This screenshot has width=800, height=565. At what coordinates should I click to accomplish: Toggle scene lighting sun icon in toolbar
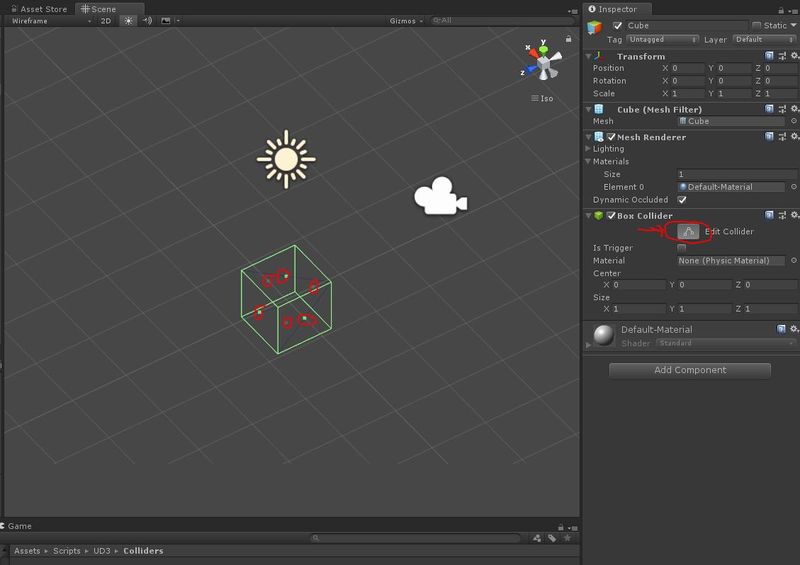(x=128, y=21)
